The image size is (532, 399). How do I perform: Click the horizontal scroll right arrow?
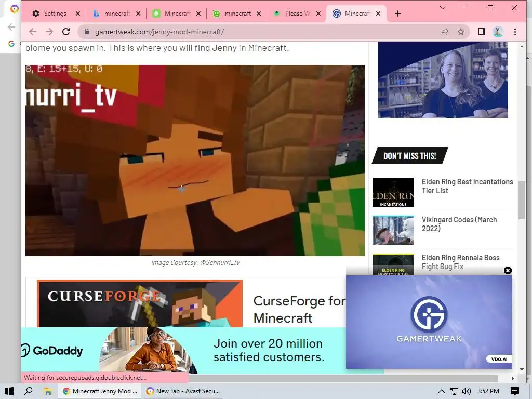(513, 378)
